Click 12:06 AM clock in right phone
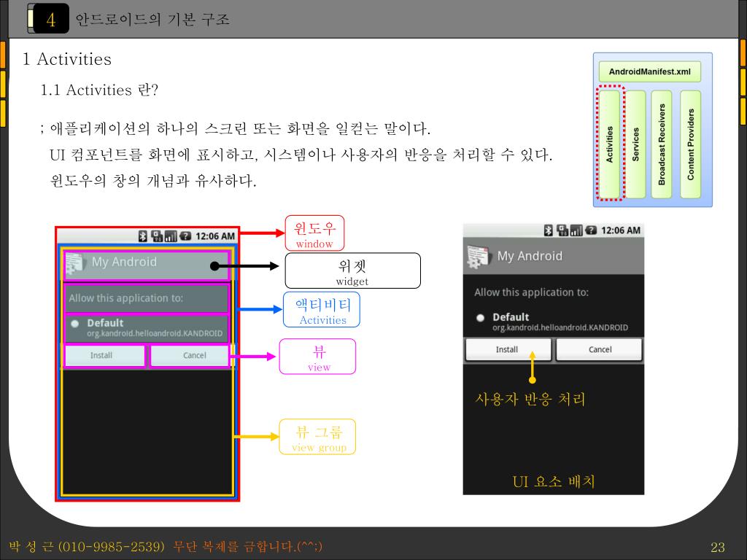 coord(621,230)
